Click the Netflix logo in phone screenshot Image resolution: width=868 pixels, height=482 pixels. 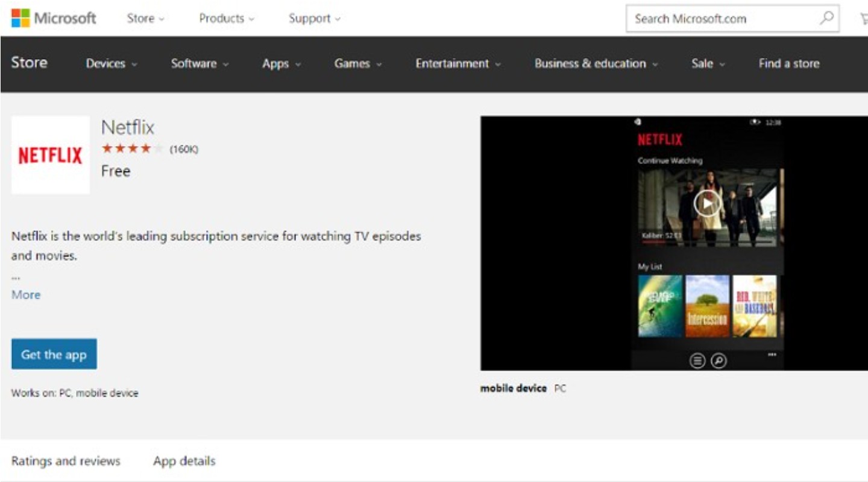point(660,140)
